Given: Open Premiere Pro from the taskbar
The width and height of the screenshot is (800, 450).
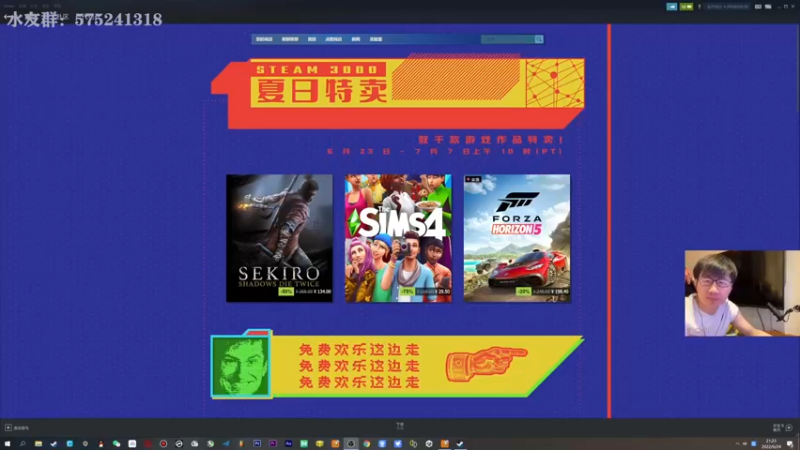Looking at the screenshot, I should [x=273, y=444].
